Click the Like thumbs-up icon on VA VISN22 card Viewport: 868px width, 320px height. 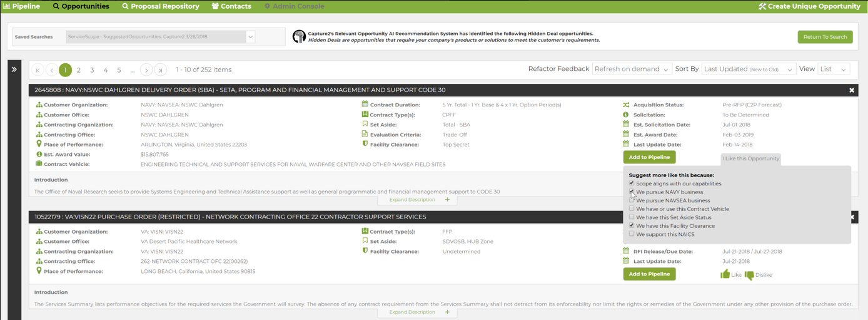point(725,274)
